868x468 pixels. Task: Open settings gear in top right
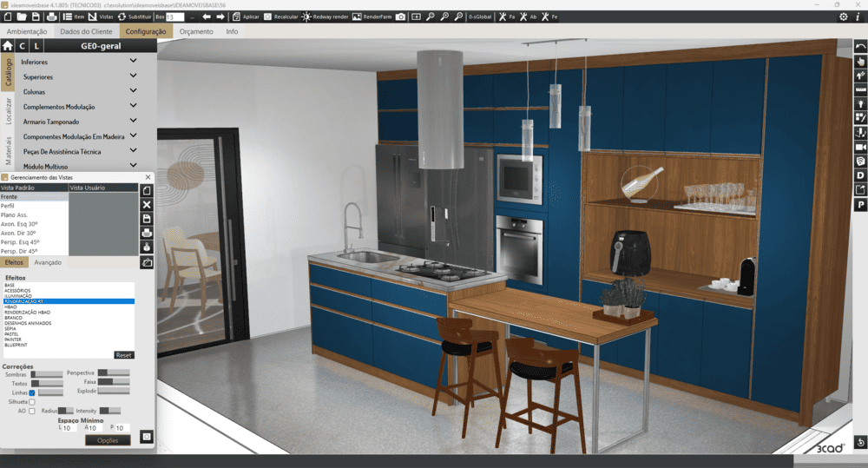[x=843, y=16]
